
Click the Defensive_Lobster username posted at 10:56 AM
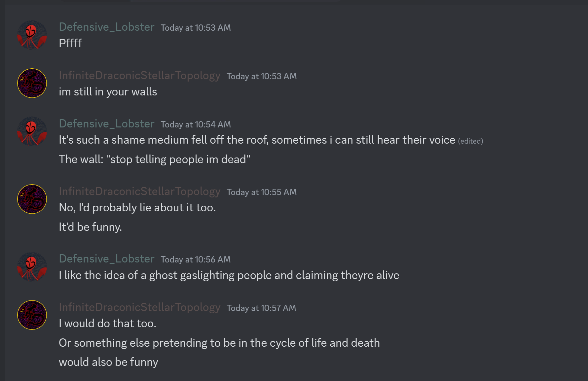tap(107, 259)
